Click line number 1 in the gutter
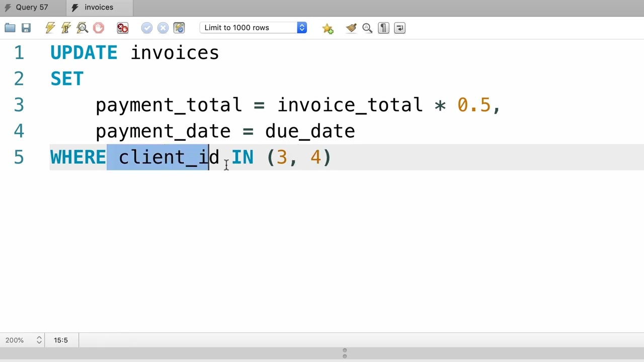 pyautogui.click(x=19, y=53)
